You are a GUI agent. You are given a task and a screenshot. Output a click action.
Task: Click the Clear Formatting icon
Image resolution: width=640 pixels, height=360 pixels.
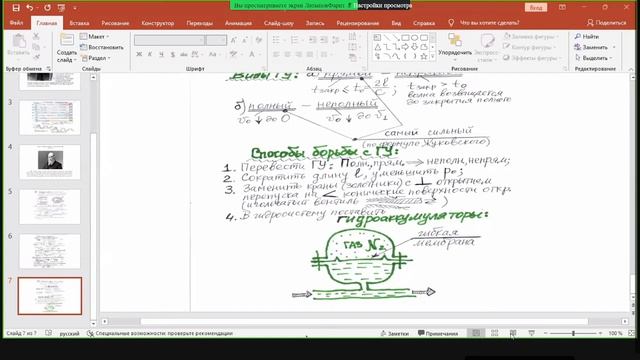259,40
